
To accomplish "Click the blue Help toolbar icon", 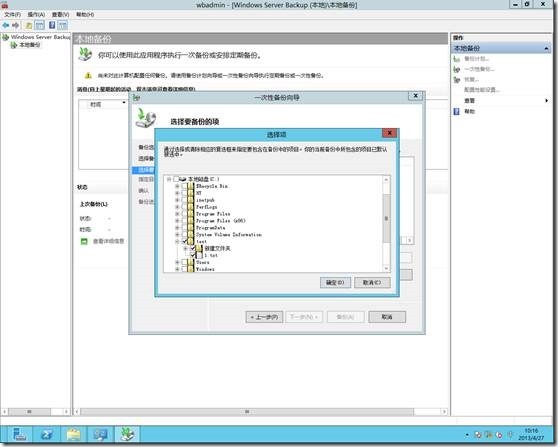I will (x=52, y=25).
